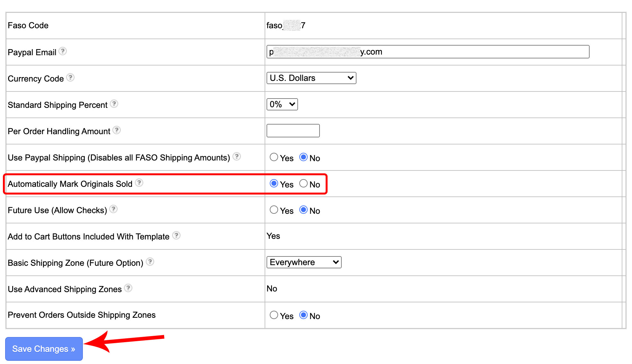Enable Yes for Future Use (Allow Checks)

[274, 210]
